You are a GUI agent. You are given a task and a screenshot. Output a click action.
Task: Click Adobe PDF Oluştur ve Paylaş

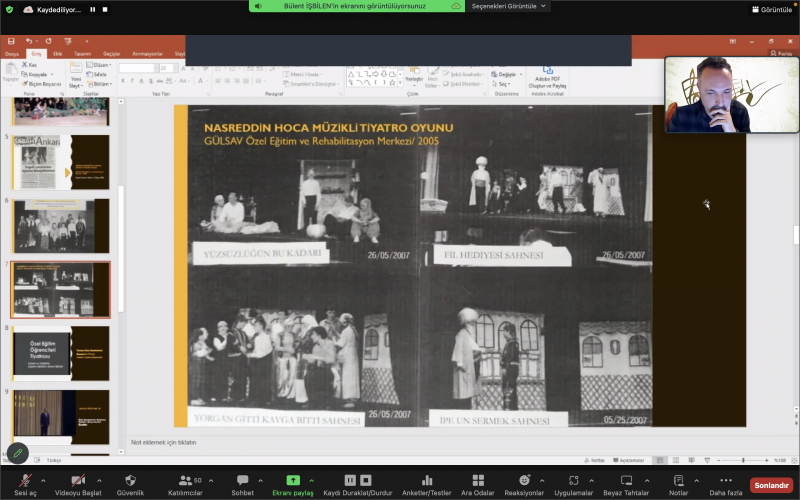[547, 77]
